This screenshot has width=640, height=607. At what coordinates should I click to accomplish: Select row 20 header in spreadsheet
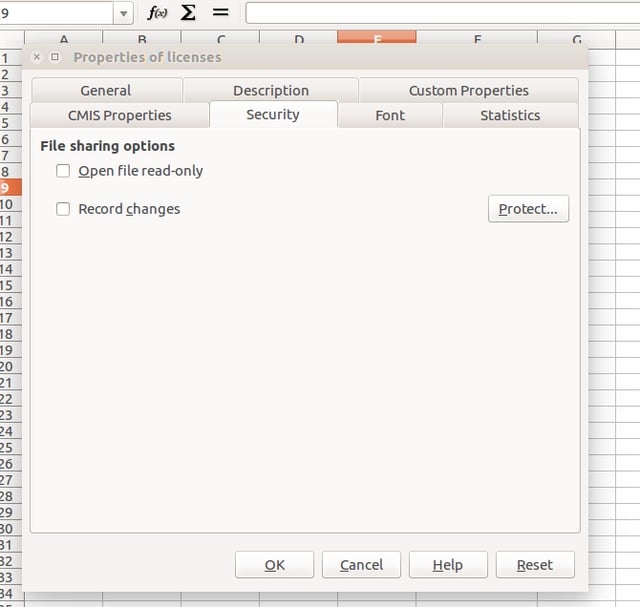click(11, 366)
